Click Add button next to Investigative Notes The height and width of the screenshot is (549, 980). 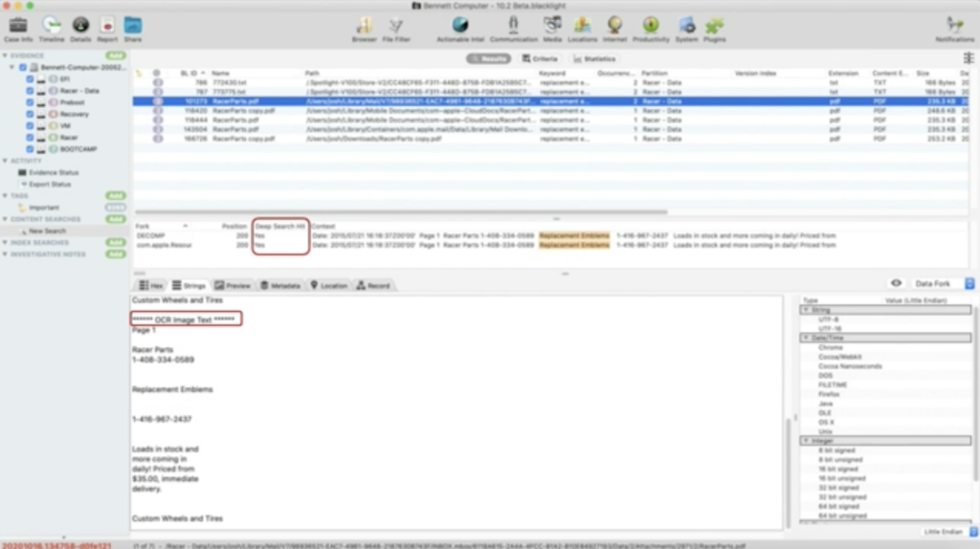tap(116, 254)
